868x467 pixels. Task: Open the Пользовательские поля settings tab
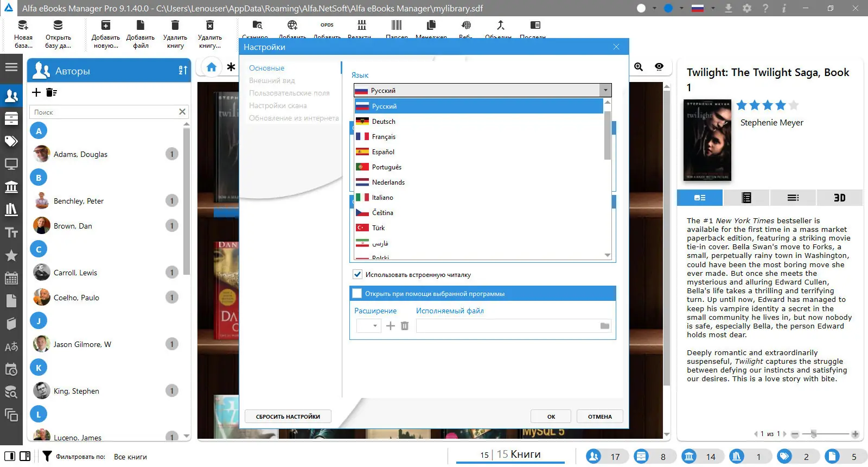289,93
